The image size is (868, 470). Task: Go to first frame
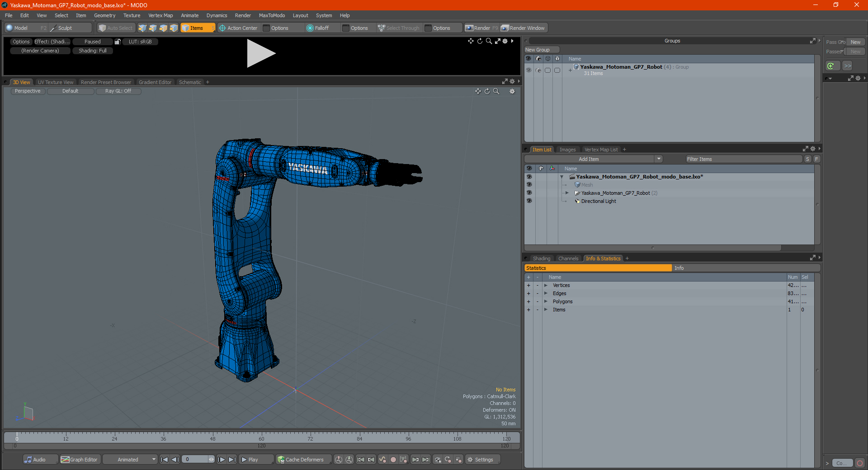[x=165, y=460]
